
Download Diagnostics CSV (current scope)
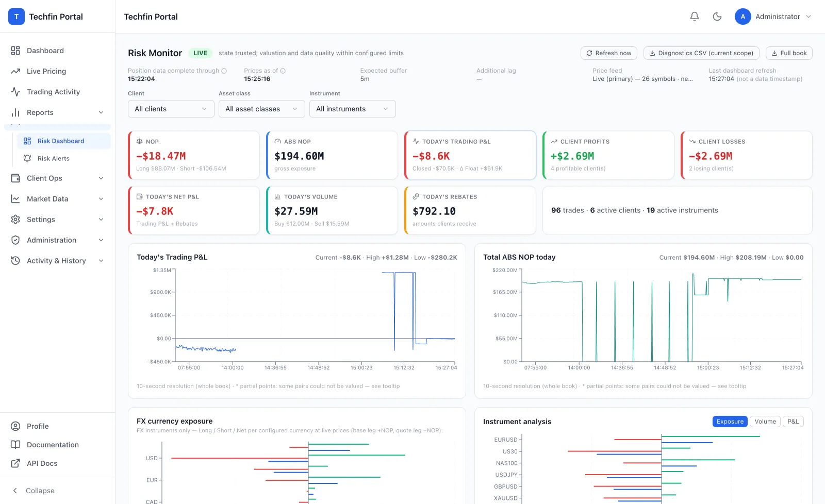click(701, 53)
